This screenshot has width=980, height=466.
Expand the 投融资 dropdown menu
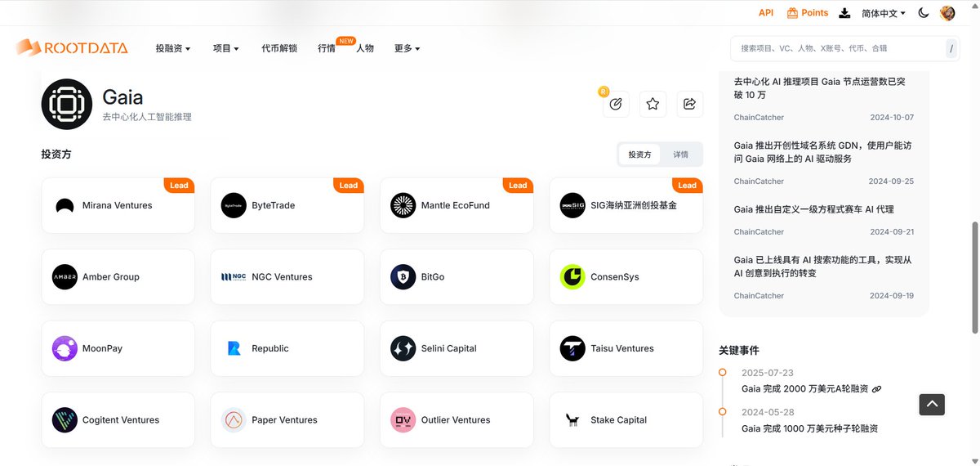point(173,48)
